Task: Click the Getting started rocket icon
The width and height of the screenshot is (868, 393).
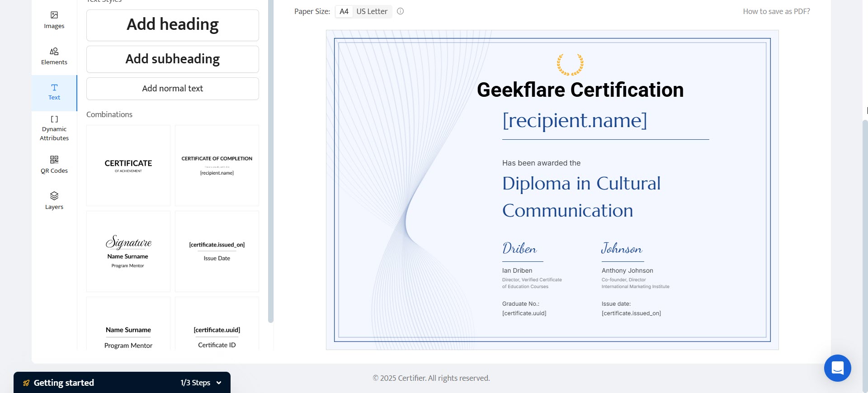Action: coord(26,383)
